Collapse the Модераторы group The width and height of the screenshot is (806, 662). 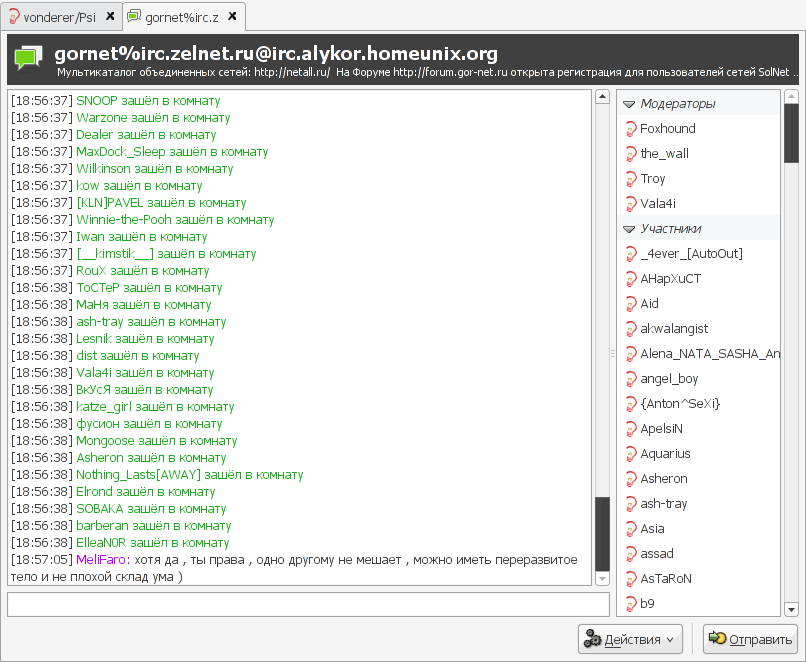pyautogui.click(x=628, y=104)
